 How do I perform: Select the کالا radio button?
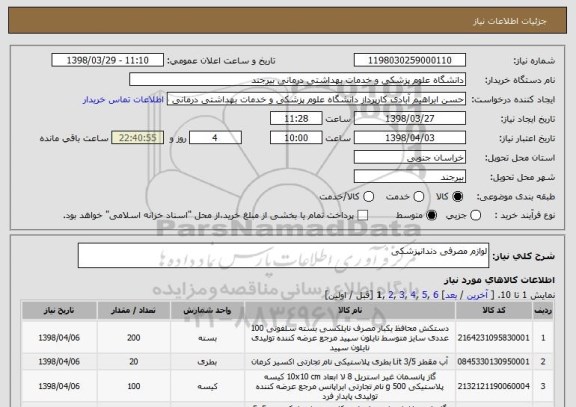click(457, 197)
